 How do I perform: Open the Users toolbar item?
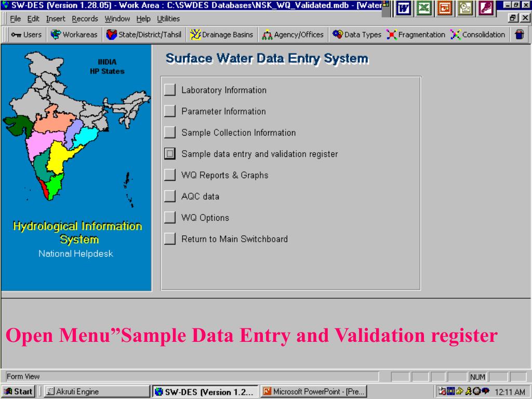pos(26,35)
